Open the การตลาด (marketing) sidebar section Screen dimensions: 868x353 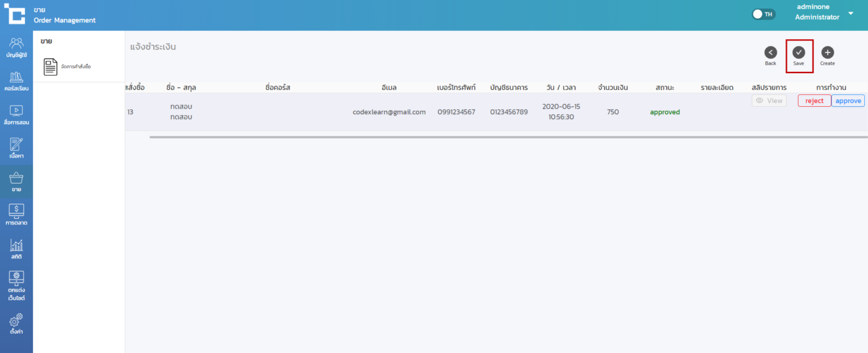coord(16,215)
